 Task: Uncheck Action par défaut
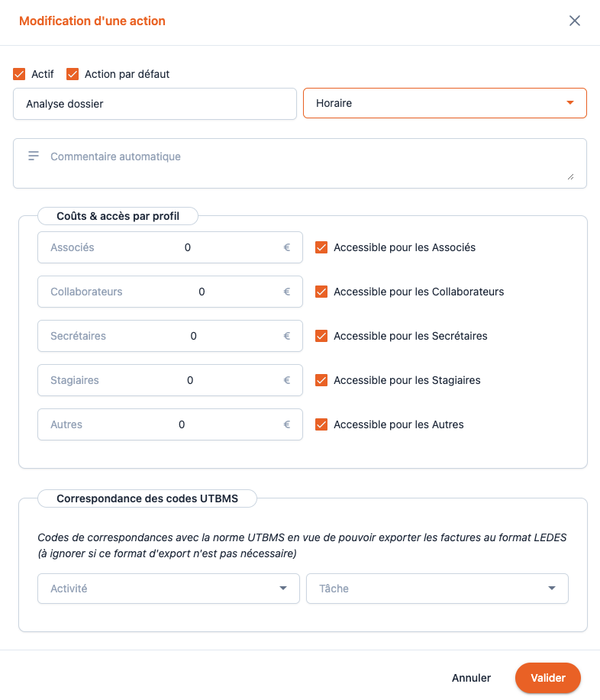(x=73, y=74)
